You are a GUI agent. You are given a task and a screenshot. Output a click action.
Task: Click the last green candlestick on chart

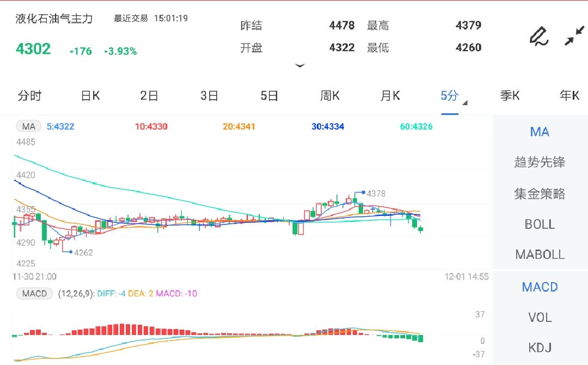(421, 229)
